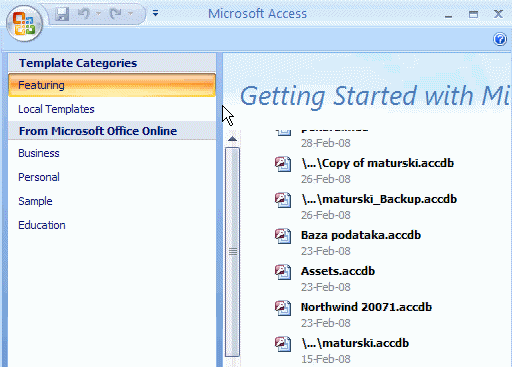Select the Featuring template category

tap(112, 85)
